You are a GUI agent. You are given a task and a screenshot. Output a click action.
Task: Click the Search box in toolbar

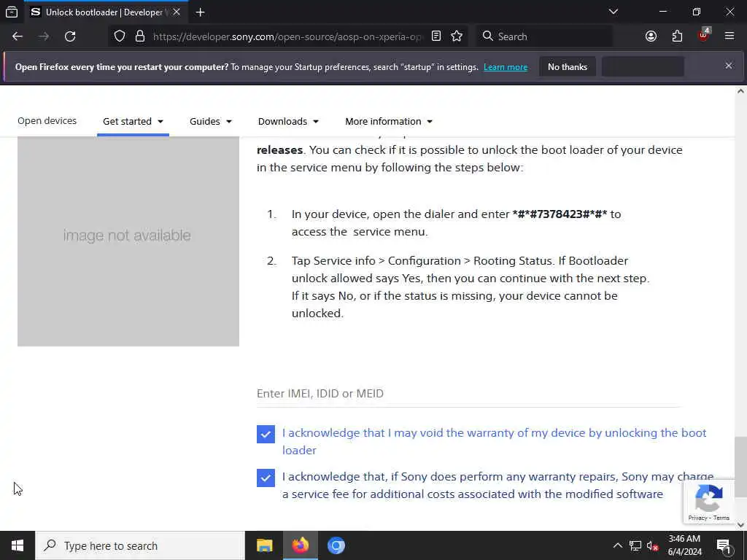tap(544, 36)
